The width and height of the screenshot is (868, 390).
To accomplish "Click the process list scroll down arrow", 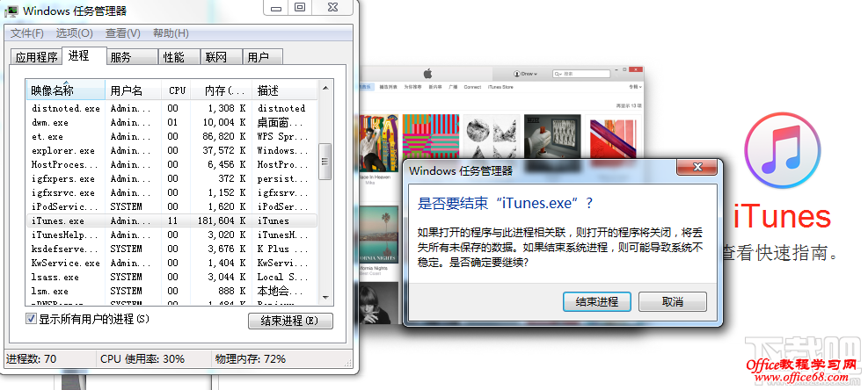I will [x=325, y=298].
